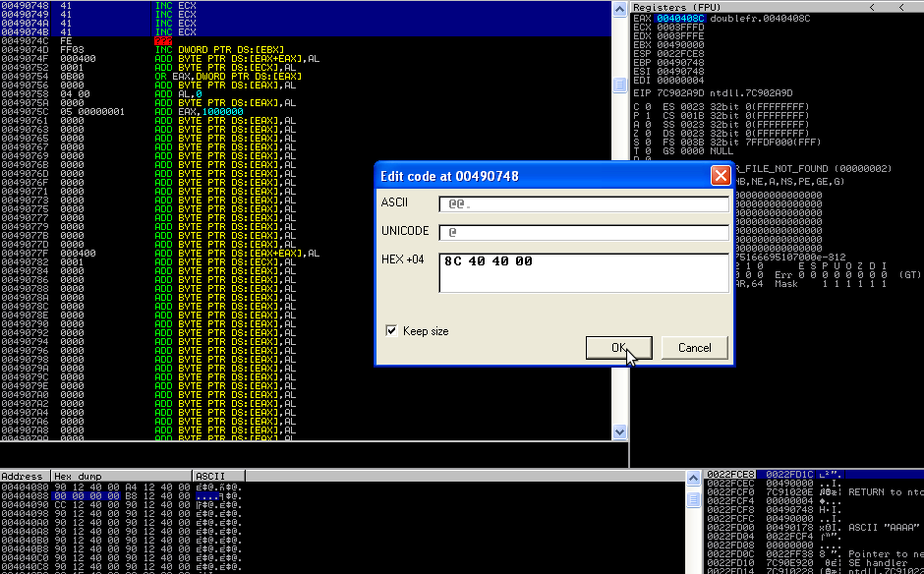
Task: Click the first left arrow in Registers header
Action: (872, 7)
